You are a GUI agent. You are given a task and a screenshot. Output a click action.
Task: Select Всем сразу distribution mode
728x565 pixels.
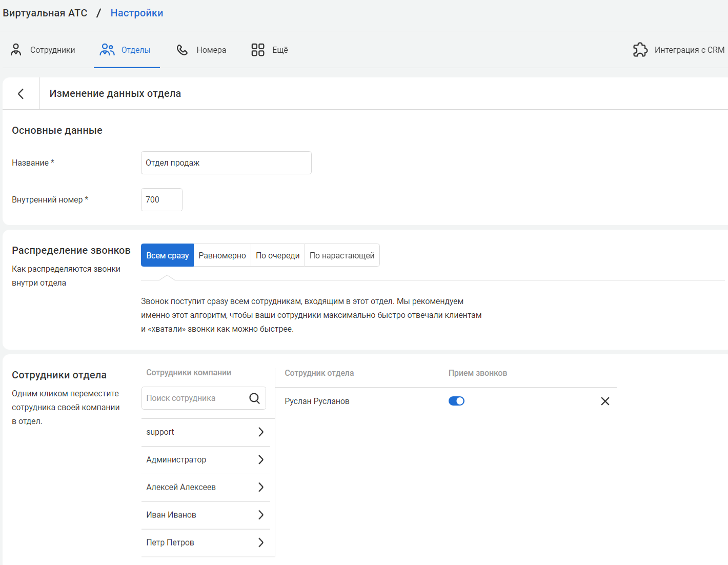(167, 255)
